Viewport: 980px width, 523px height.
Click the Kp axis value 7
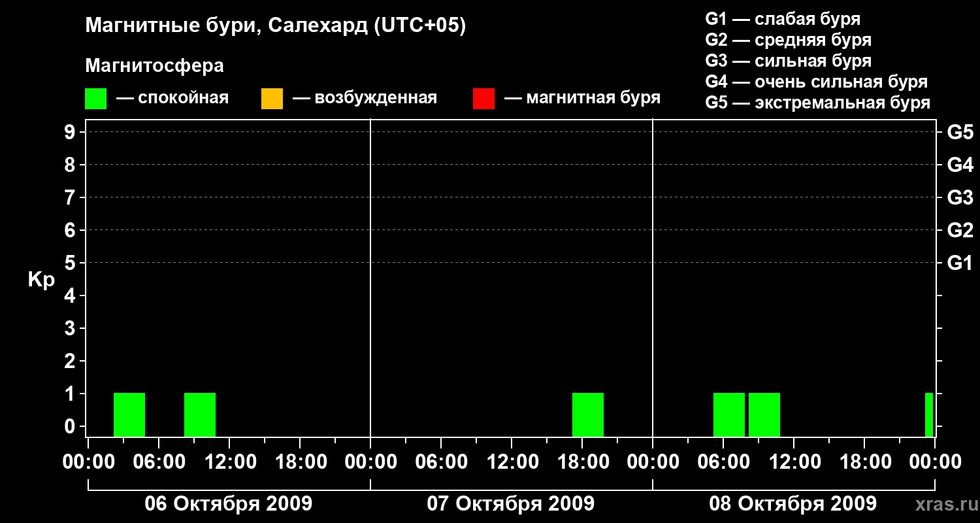click(71, 197)
